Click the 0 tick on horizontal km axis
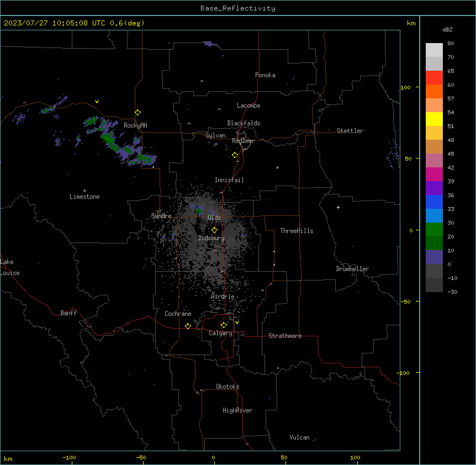This screenshot has width=476, height=465. [x=213, y=457]
